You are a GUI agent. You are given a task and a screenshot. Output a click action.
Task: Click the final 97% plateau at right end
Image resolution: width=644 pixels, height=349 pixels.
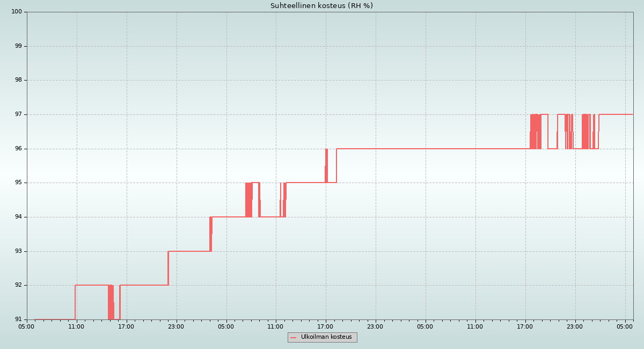pos(616,114)
